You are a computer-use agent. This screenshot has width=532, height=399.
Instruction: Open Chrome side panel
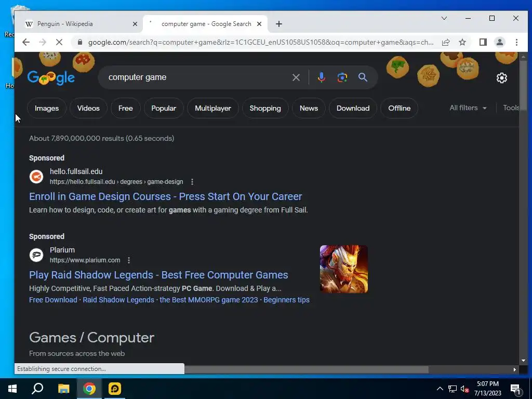point(483,42)
